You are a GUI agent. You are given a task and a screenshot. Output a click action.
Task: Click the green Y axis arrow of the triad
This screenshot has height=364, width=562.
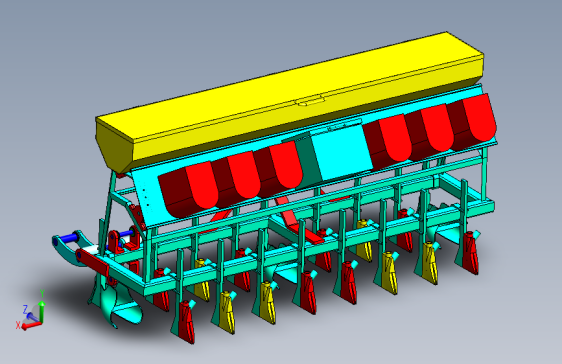42,312
